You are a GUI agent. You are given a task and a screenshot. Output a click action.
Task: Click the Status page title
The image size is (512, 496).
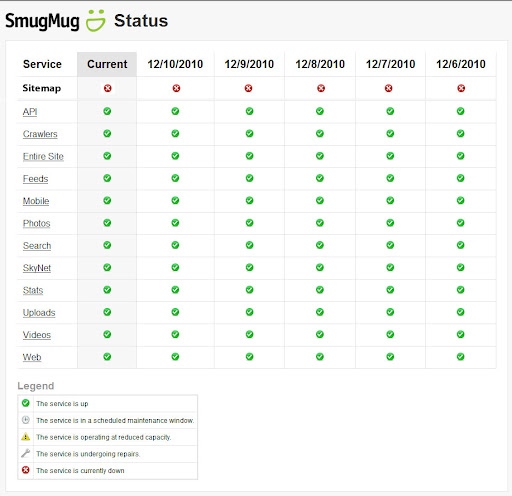(141, 21)
